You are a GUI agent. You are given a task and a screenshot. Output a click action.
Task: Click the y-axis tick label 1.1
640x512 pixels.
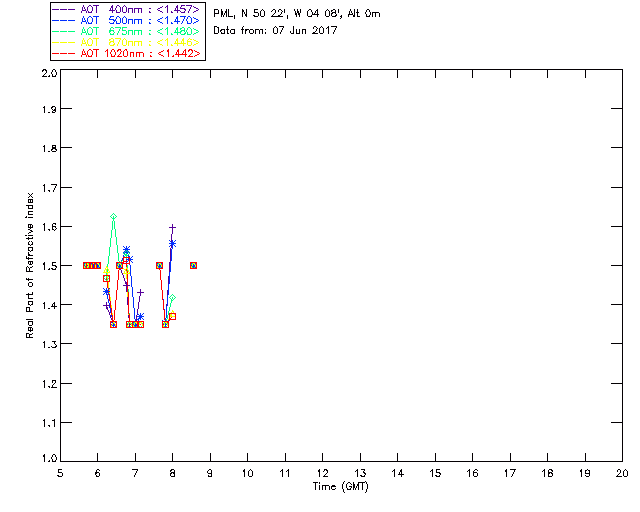point(49,423)
